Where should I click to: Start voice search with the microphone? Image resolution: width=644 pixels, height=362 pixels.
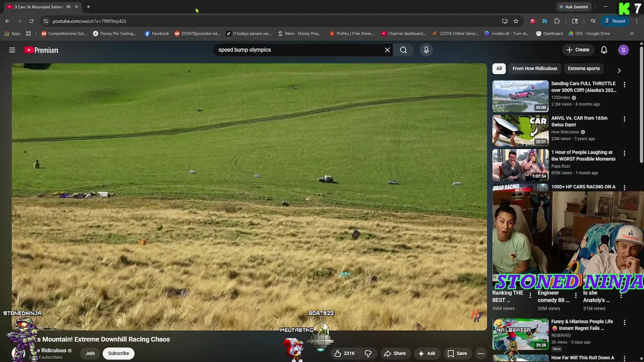pyautogui.click(x=426, y=50)
